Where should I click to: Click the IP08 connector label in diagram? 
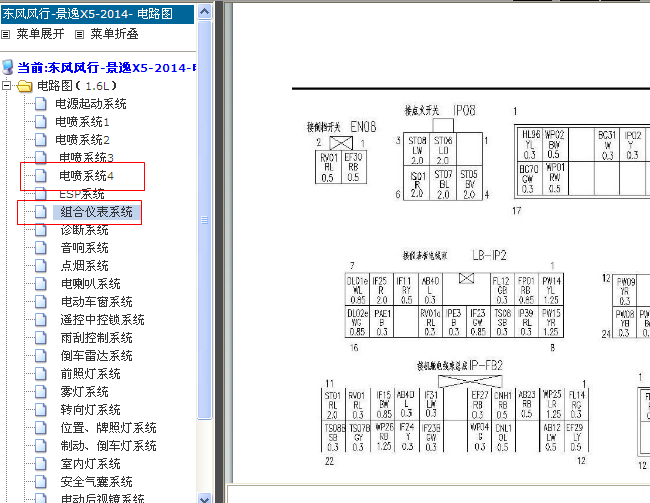point(464,110)
